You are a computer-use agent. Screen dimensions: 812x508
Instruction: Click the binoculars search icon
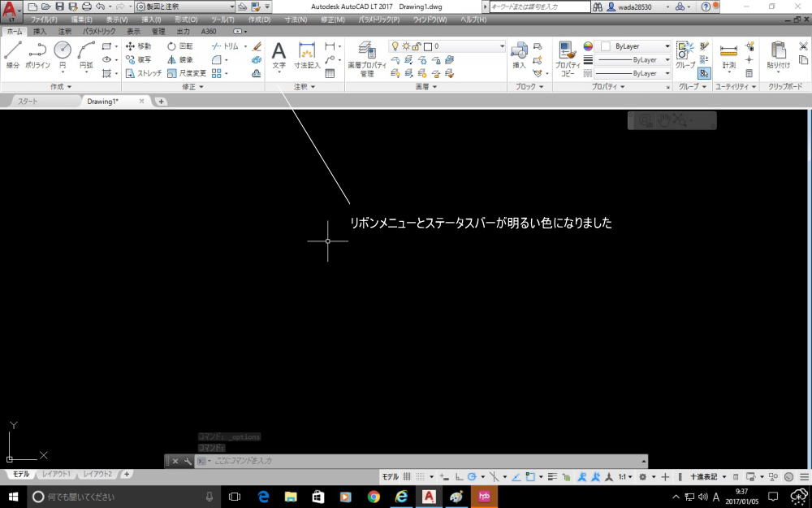(x=598, y=7)
